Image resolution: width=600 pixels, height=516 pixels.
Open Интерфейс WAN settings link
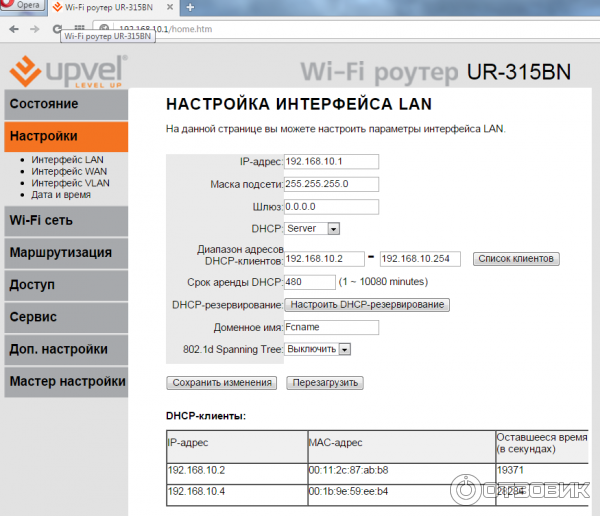pyautogui.click(x=69, y=171)
